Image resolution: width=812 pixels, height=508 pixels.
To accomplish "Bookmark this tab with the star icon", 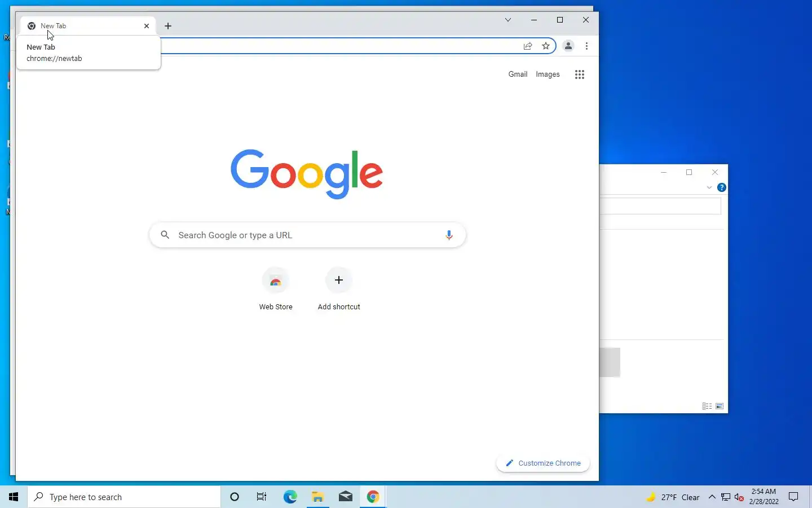I will click(x=546, y=46).
